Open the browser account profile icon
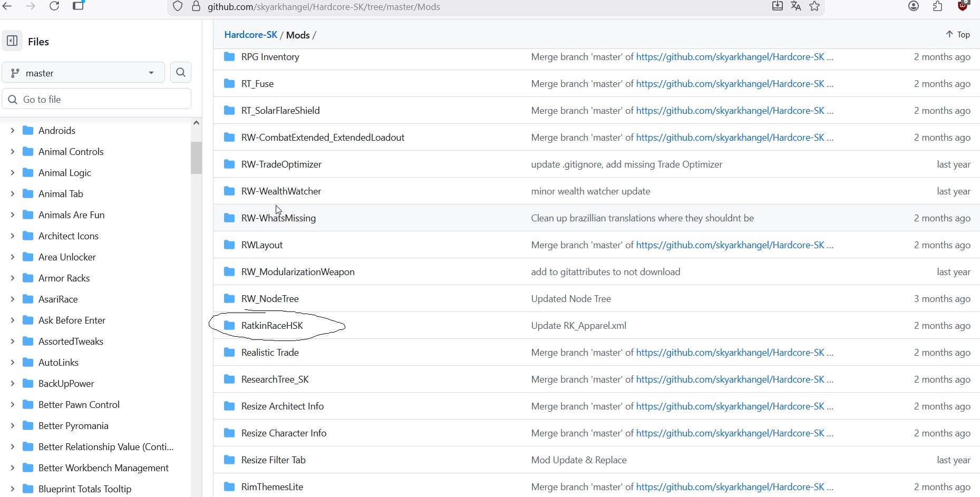This screenshot has width=980, height=497. tap(914, 6)
